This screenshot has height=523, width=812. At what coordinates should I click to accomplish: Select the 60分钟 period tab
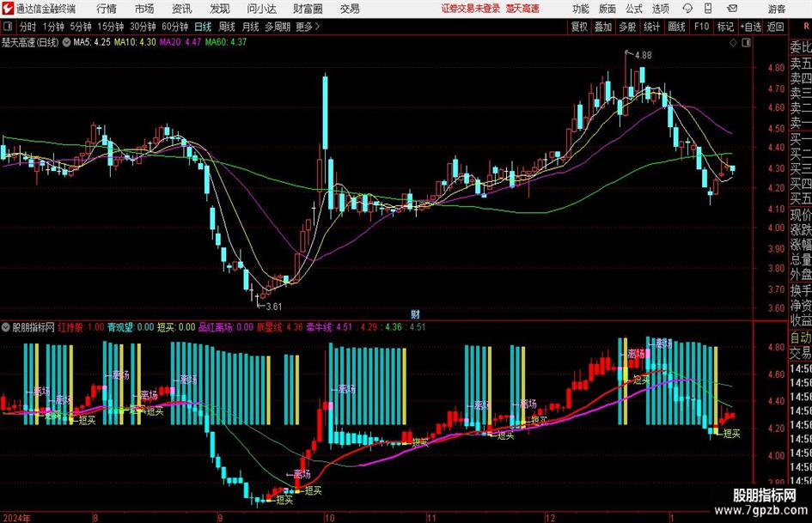(175, 27)
